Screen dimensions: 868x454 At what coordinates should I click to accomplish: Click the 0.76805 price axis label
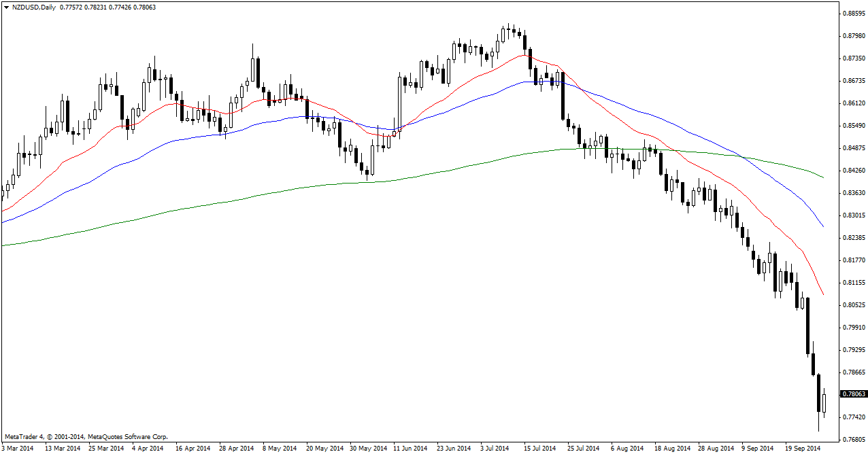pyautogui.click(x=853, y=439)
